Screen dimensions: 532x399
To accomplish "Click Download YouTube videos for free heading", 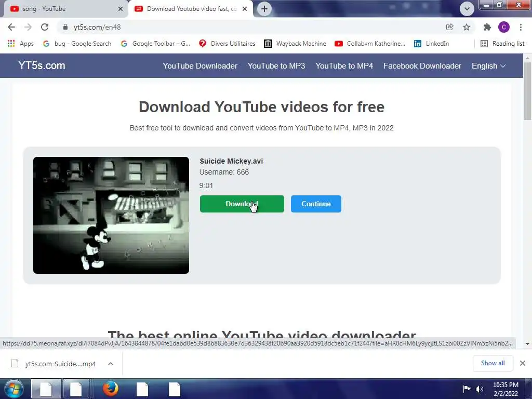I will [x=261, y=107].
